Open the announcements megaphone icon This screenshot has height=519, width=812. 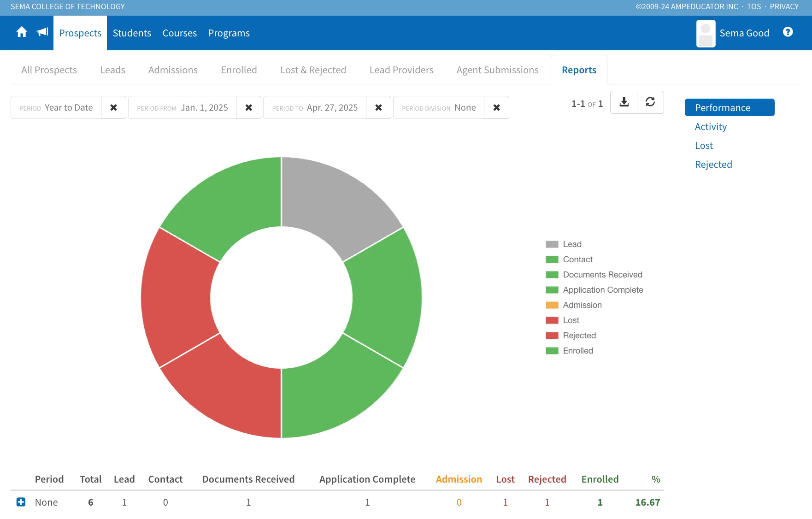click(x=42, y=32)
